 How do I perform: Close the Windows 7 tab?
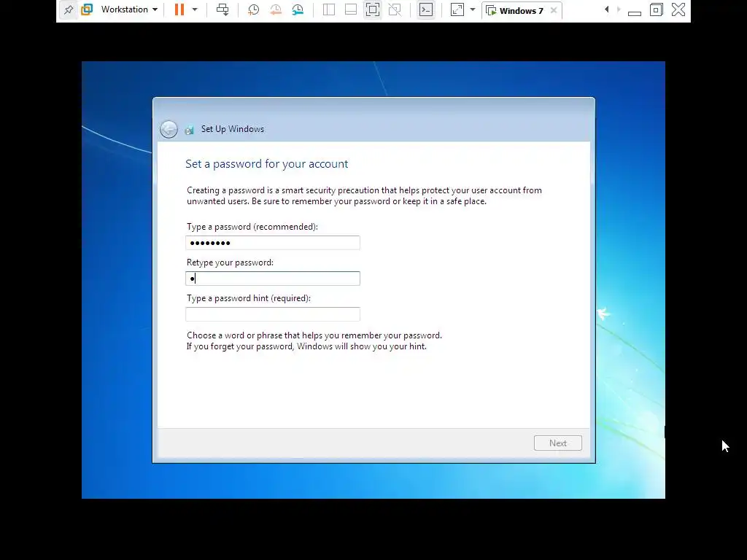click(554, 10)
